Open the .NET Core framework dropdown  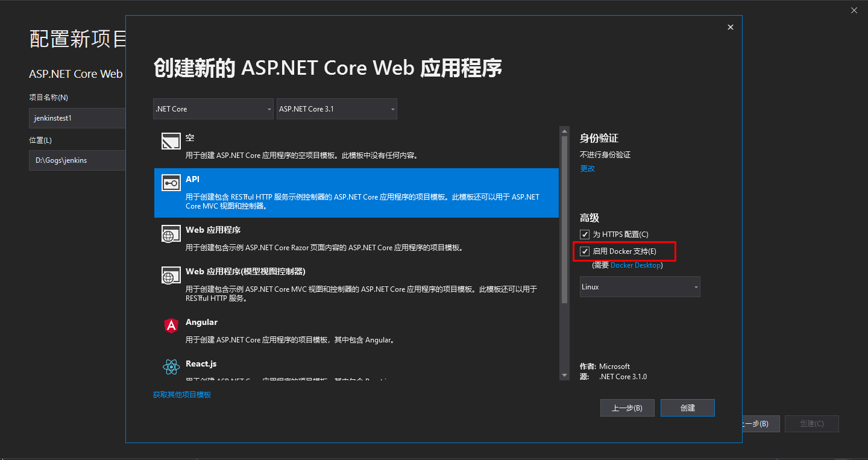pos(214,109)
